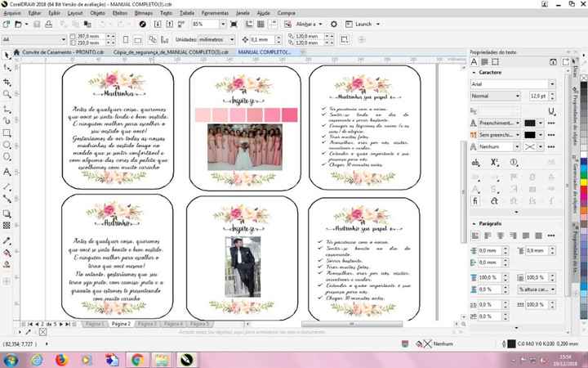Image resolution: width=588 pixels, height=368 pixels.
Task: Click the horizontal document scrollbar
Action: [352, 324]
